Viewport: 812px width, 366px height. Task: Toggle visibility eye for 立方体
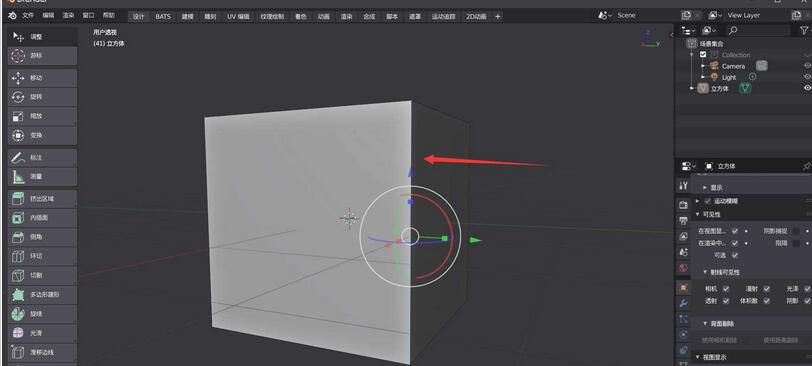click(807, 88)
